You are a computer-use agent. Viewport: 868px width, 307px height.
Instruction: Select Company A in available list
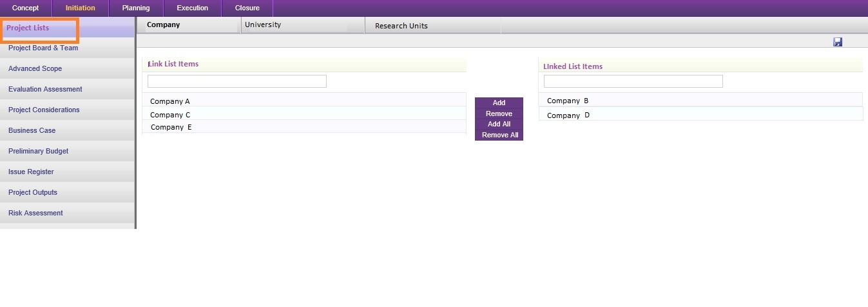170,101
